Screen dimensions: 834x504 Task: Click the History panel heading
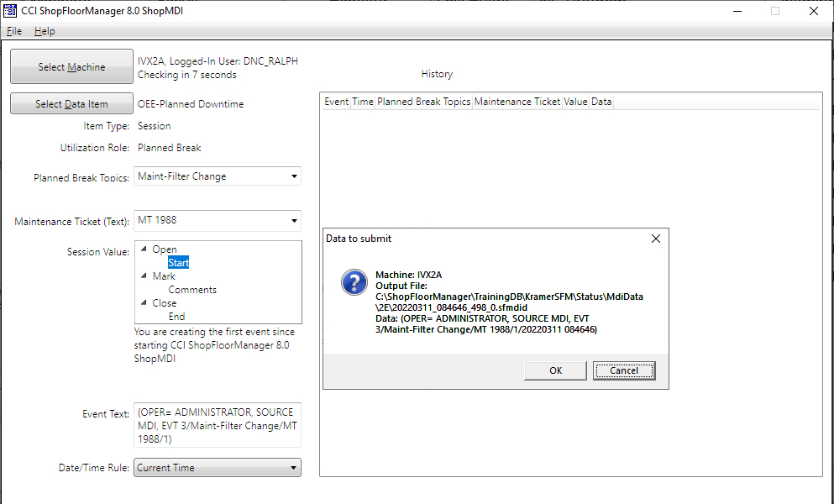pos(437,74)
